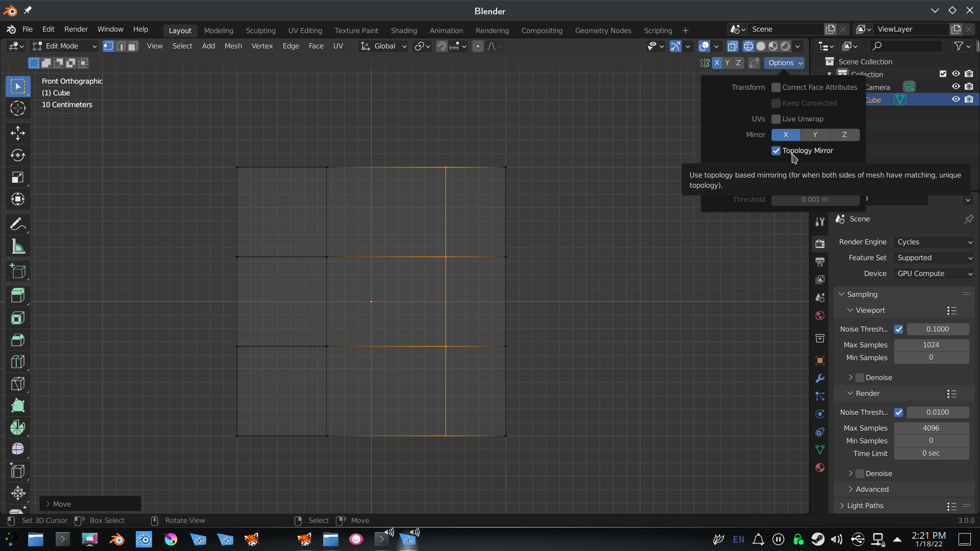Expand the Light Paths section
This screenshot has width=980, height=551.
tap(865, 506)
